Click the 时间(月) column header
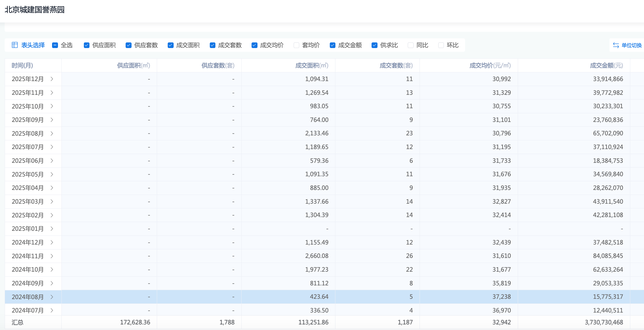This screenshot has height=330, width=644. (x=22, y=66)
